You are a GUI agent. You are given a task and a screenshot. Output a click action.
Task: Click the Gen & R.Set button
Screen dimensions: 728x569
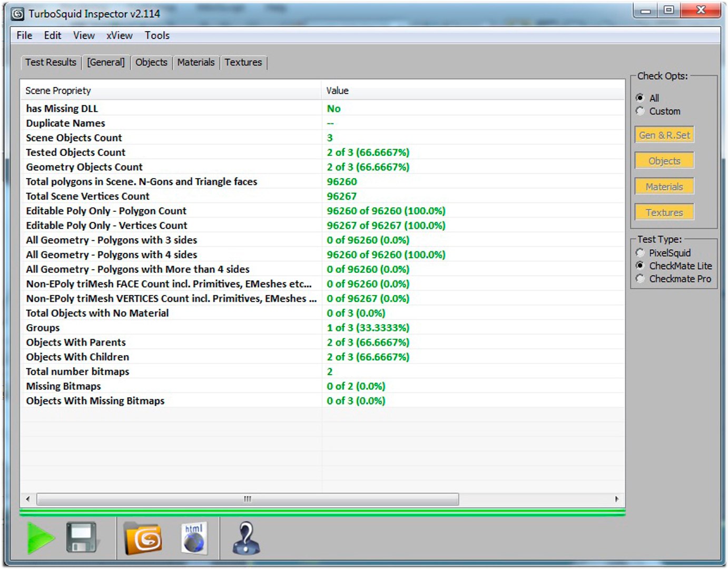pos(664,135)
